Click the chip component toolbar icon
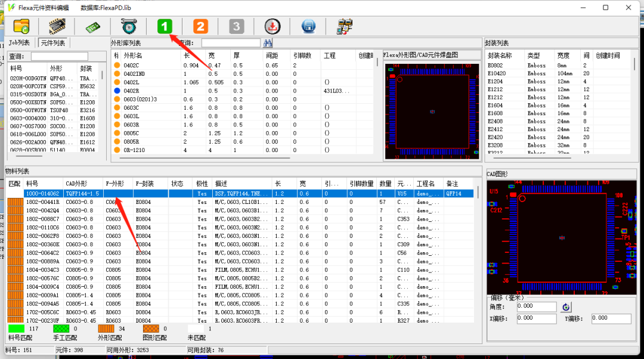This screenshot has height=359, width=644. [57, 26]
